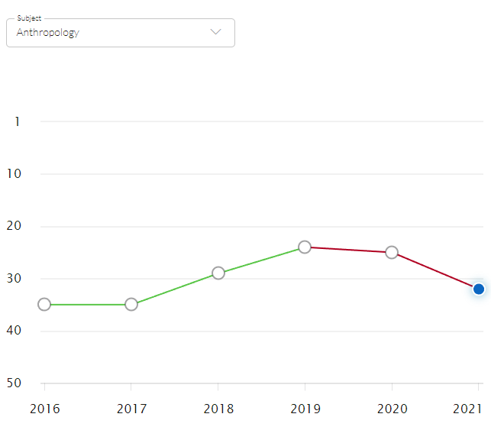504x430 pixels.
Task: Click the highlighted blue 2021 data point
Action: pyautogui.click(x=479, y=289)
